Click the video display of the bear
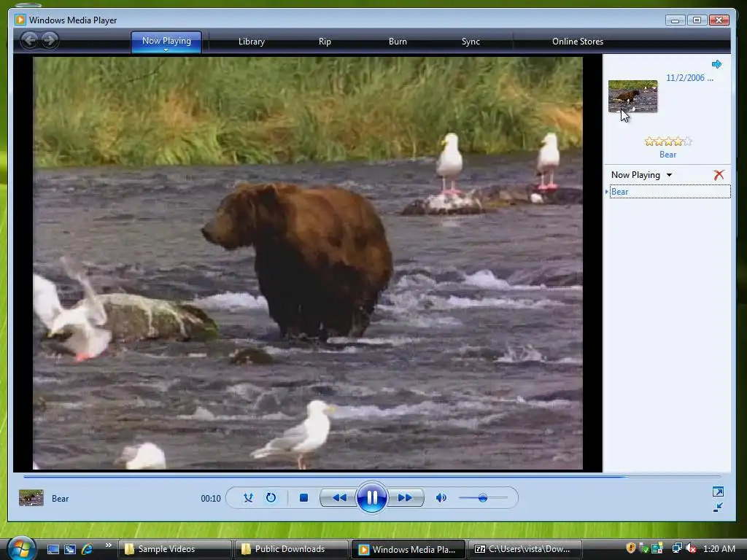The image size is (747, 560). click(308, 263)
